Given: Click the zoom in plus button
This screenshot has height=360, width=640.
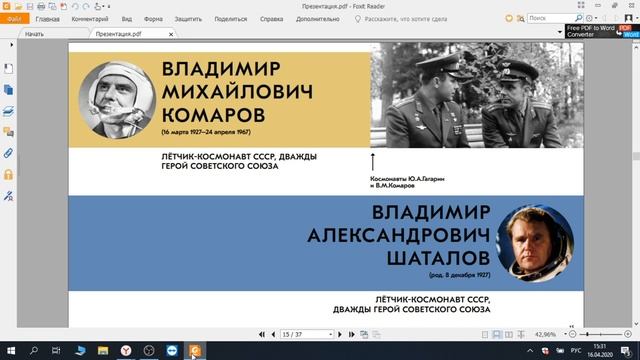Looking at the screenshot, I should [x=628, y=334].
